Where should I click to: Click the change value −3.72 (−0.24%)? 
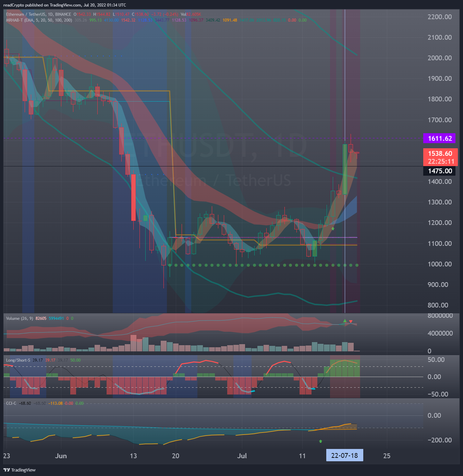pyautogui.click(x=165, y=14)
